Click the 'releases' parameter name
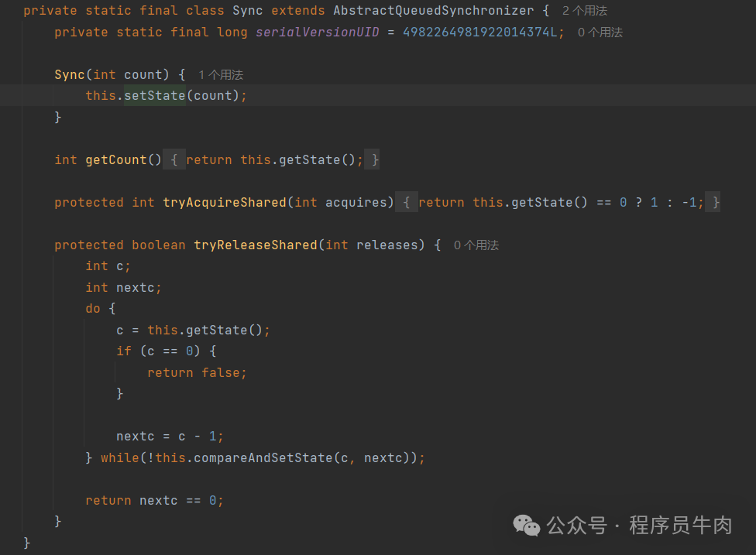This screenshot has width=756, height=555. [387, 245]
